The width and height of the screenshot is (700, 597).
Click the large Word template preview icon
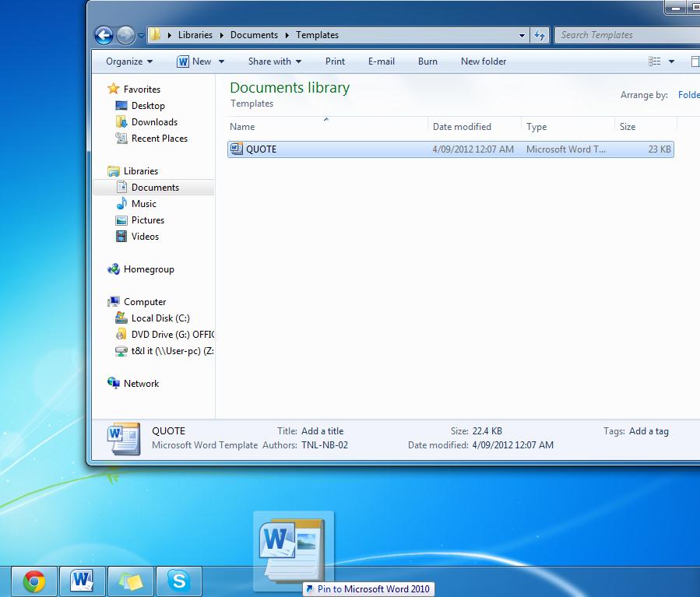[x=124, y=438]
